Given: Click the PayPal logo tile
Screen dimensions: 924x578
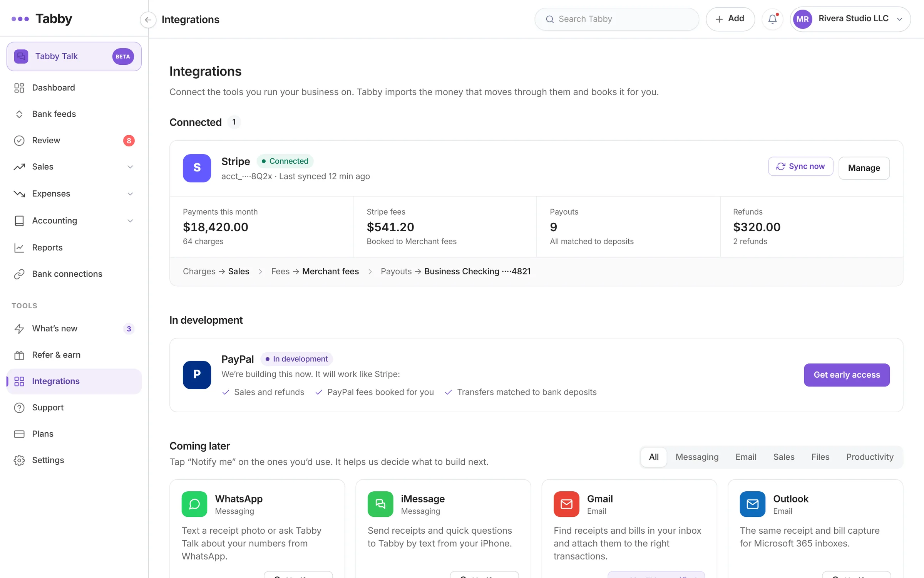Looking at the screenshot, I should click(197, 375).
